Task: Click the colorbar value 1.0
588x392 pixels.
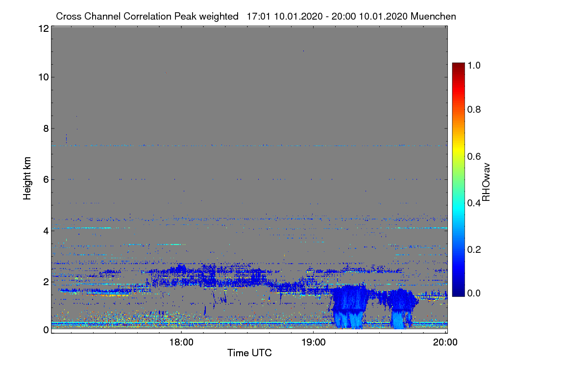Action: click(474, 65)
